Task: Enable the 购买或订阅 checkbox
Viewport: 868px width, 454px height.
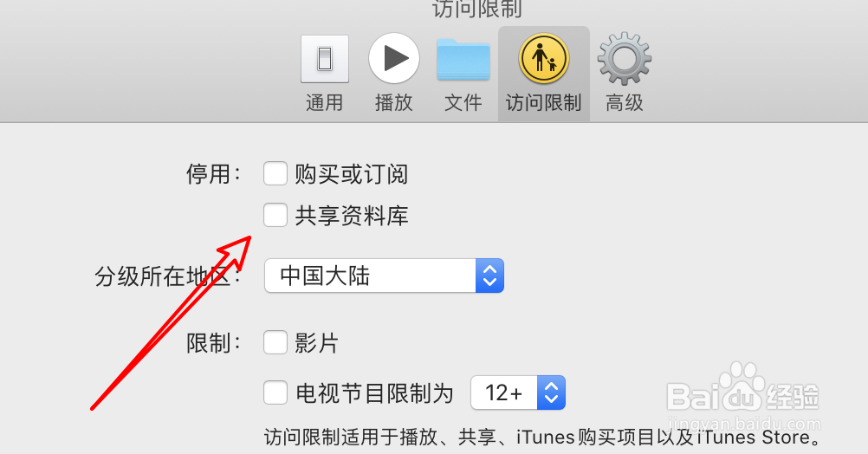Action: coord(275,173)
